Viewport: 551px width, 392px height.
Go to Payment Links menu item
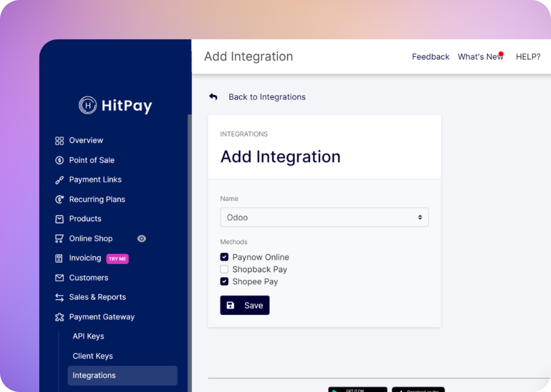click(x=95, y=180)
